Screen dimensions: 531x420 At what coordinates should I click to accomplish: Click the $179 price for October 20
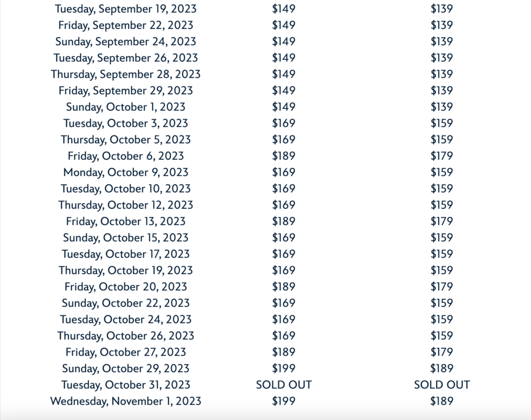(441, 287)
